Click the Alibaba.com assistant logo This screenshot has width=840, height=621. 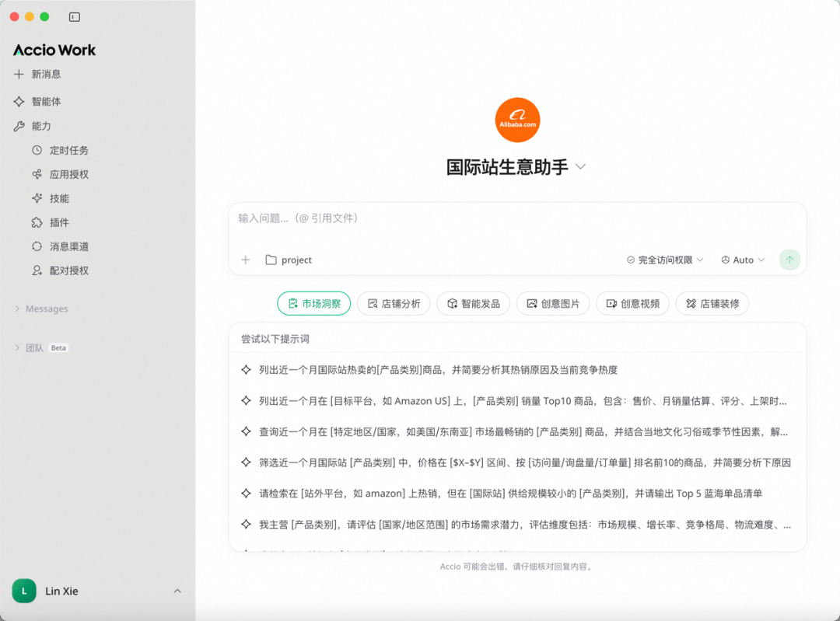click(x=517, y=119)
